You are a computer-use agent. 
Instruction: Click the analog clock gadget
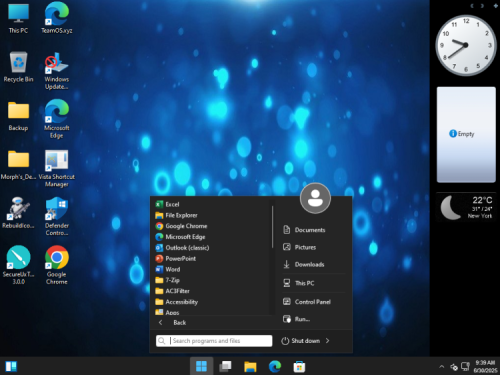466,45
